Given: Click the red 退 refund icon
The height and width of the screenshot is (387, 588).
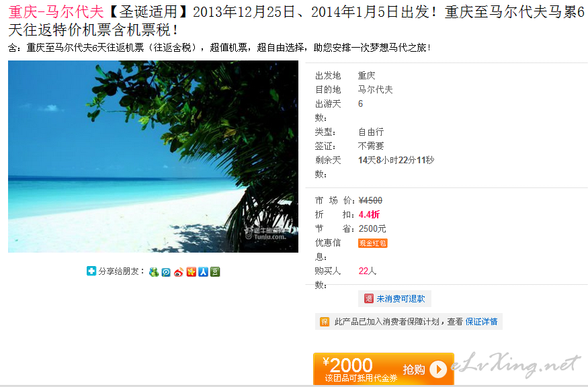Looking at the screenshot, I should click(369, 298).
